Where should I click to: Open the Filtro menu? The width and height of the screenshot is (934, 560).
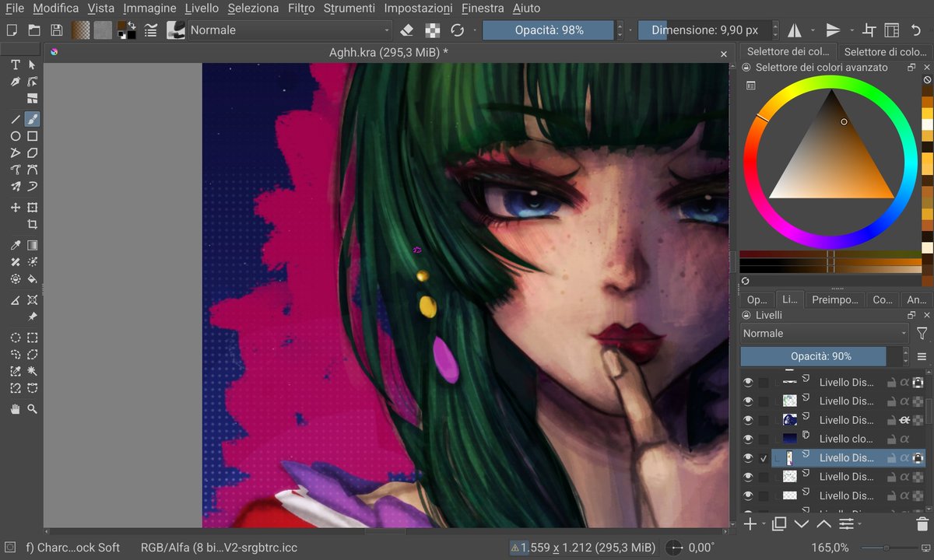tap(301, 8)
